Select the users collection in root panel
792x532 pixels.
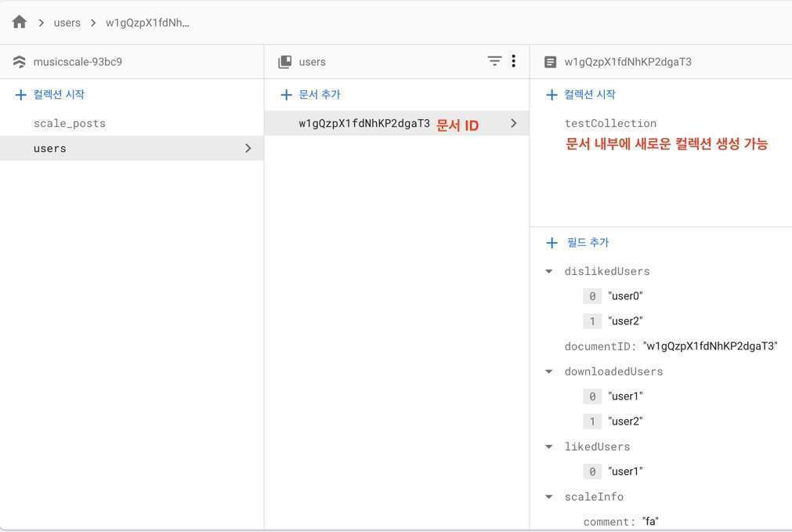50,148
